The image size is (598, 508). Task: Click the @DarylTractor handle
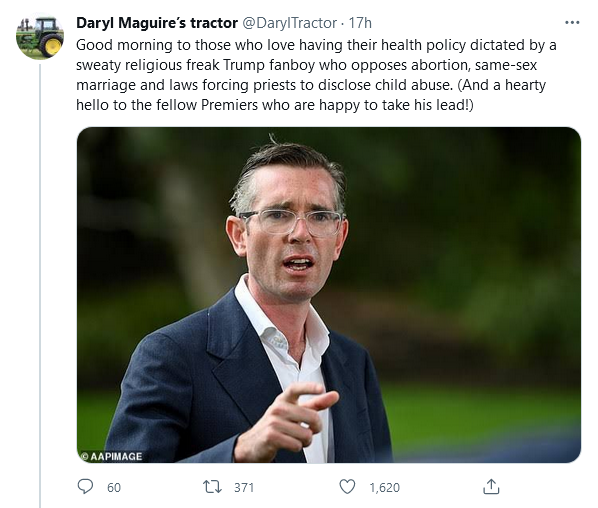point(289,23)
